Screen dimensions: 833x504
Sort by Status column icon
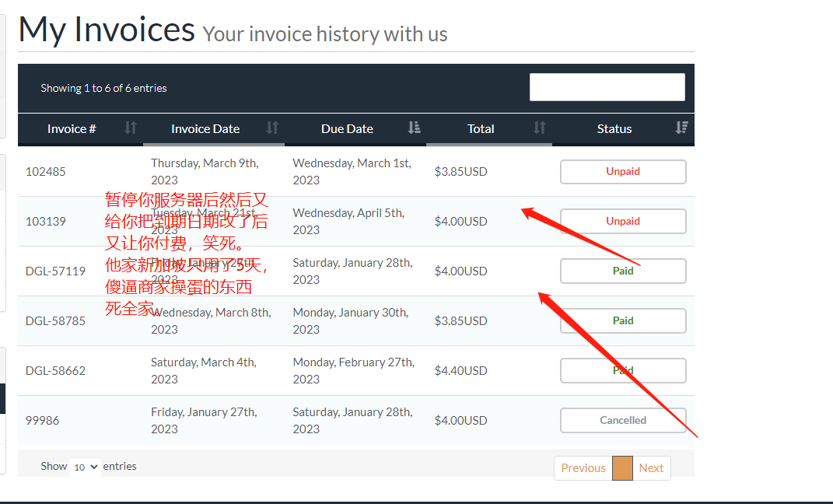click(x=681, y=128)
